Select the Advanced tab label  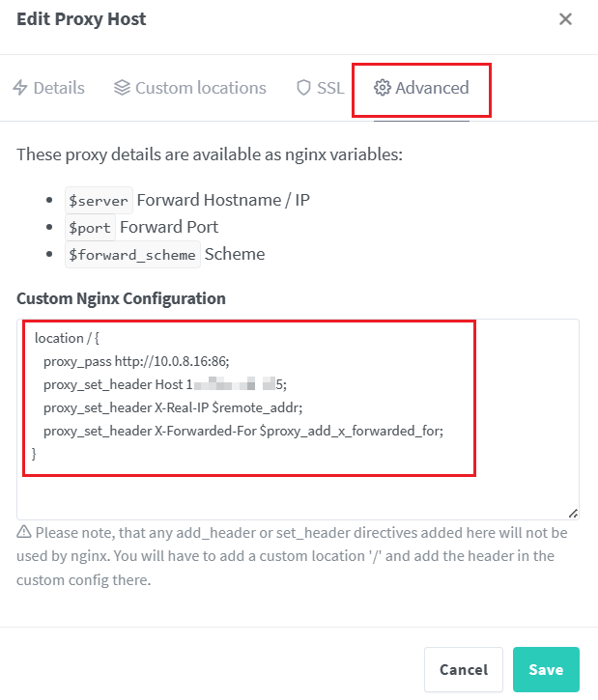tap(432, 88)
